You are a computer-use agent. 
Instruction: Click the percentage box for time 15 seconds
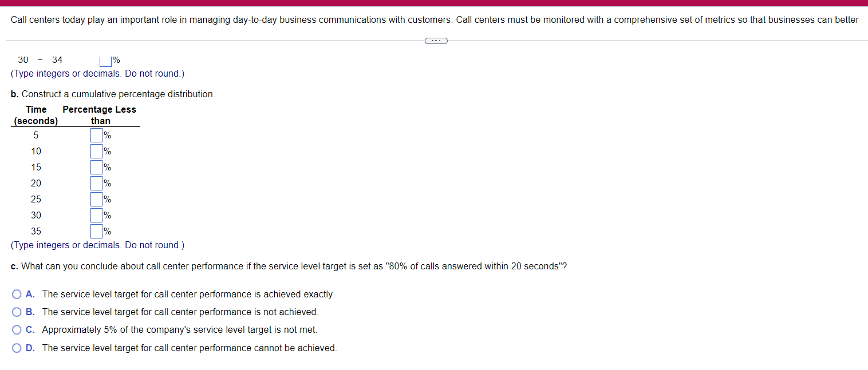pyautogui.click(x=95, y=167)
